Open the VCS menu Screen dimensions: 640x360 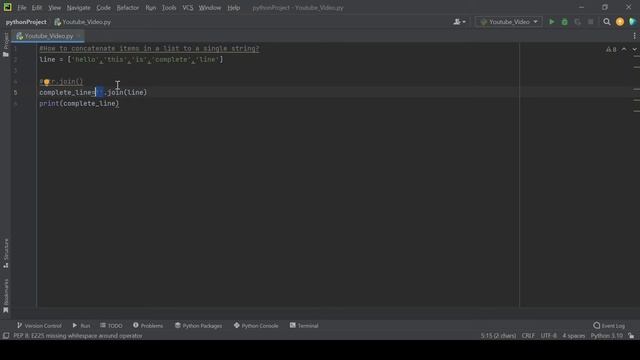(188, 8)
